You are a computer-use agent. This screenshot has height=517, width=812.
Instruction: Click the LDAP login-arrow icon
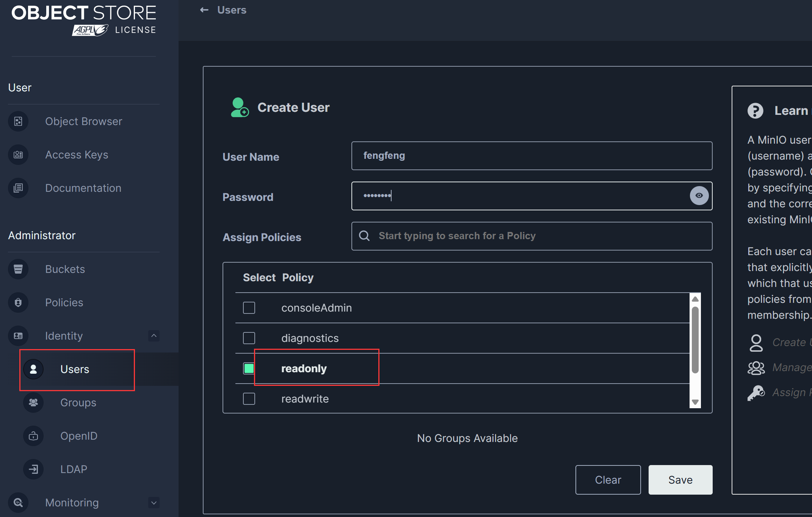click(x=33, y=469)
